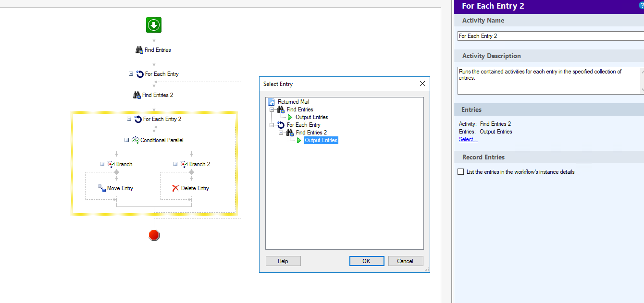Click the Activity Description text box

click(548, 81)
